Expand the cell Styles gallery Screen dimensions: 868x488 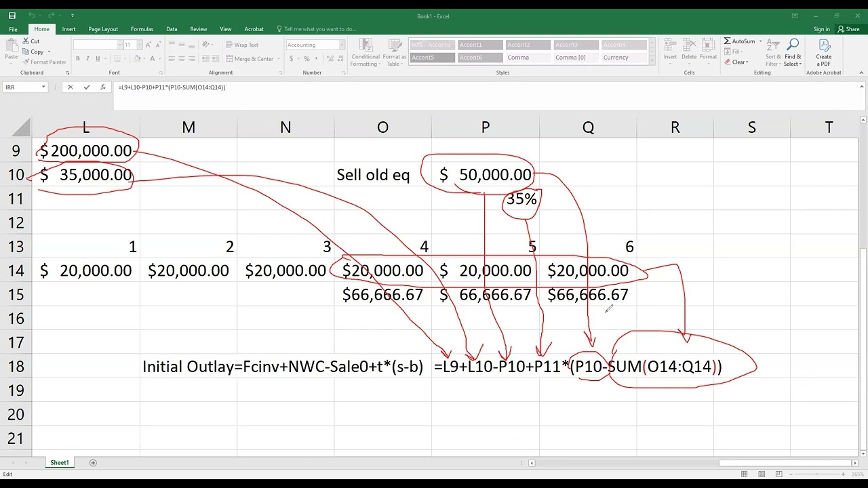652,60
